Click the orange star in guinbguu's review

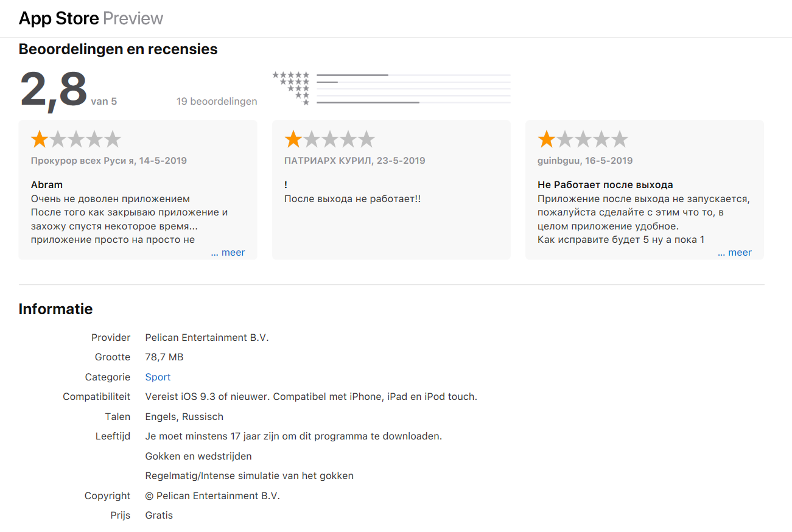(546, 139)
